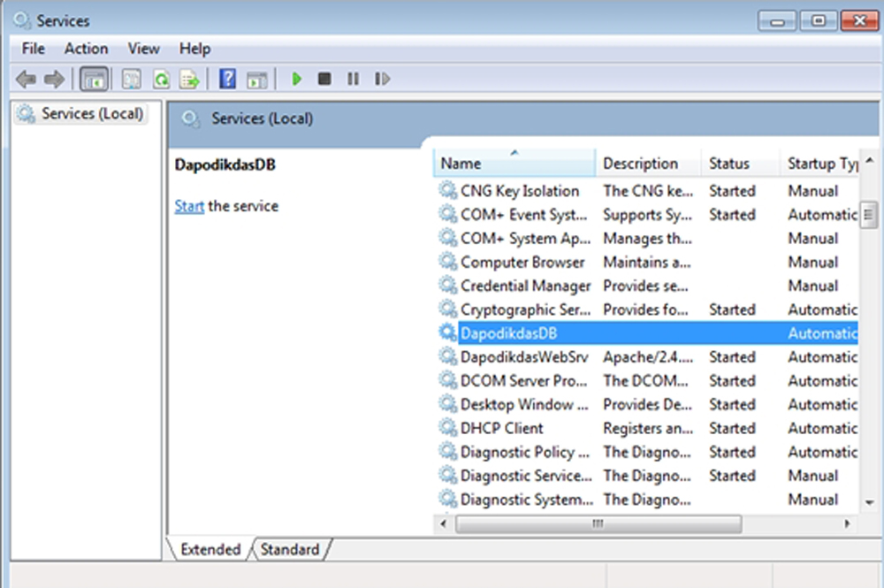The height and width of the screenshot is (588, 884).
Task: Open Export List using its toolbar icon
Action: click(x=189, y=79)
